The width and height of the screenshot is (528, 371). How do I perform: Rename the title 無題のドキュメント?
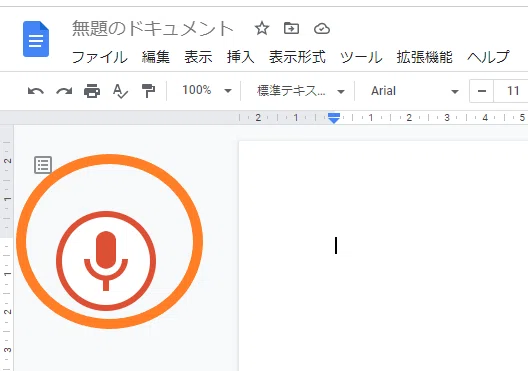coord(153,29)
